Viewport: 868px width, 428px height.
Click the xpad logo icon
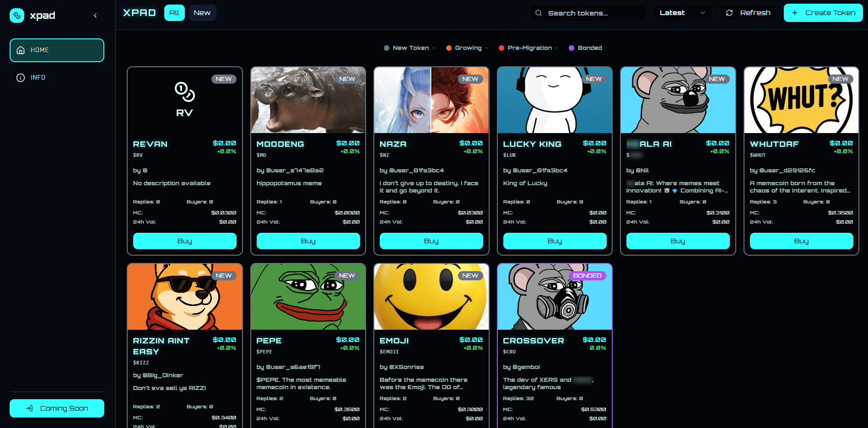click(17, 16)
